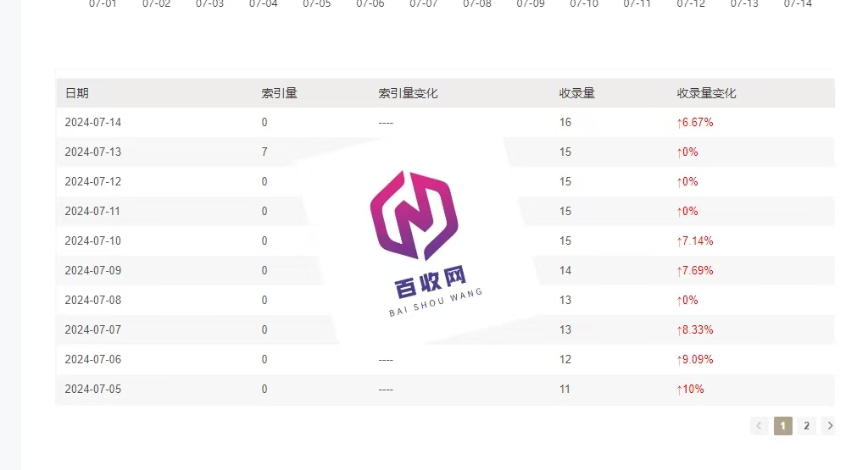Select date cell 2024-07-10
The height and width of the screenshot is (470, 868).
point(93,241)
